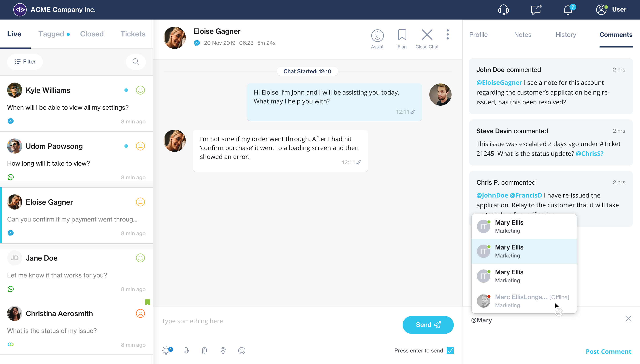Flag this chat with bookmark icon
Screen dimensions: 640x364
pyautogui.click(x=402, y=35)
